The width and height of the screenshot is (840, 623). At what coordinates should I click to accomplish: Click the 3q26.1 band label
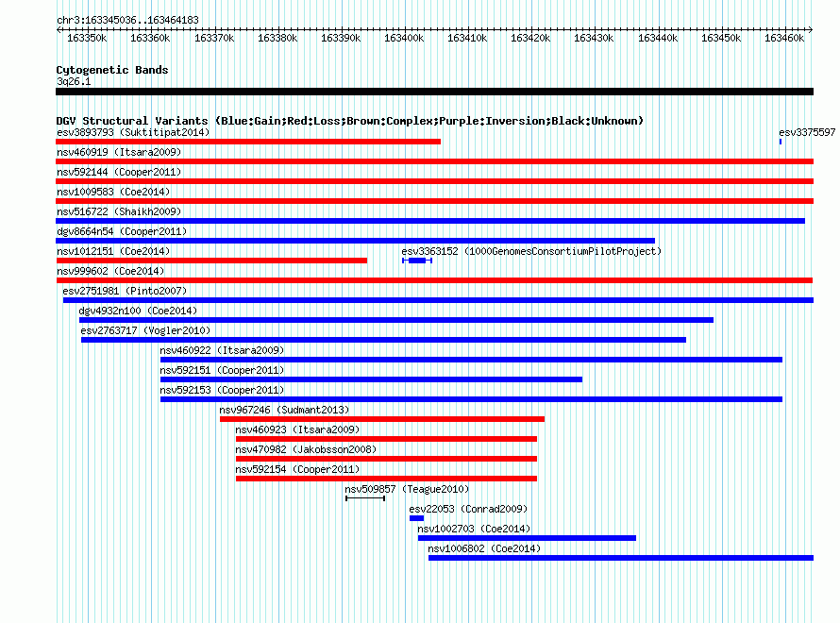(74, 81)
